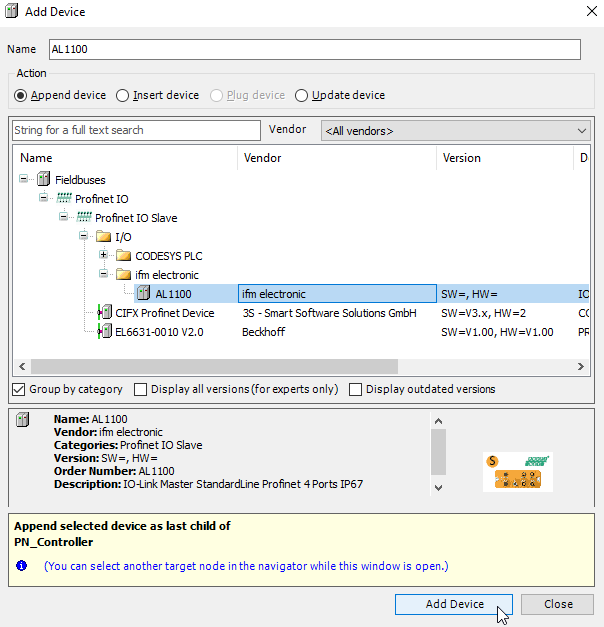The height and width of the screenshot is (627, 604).
Task: Click the CIFX Profinet Device icon
Action: pyautogui.click(x=104, y=313)
